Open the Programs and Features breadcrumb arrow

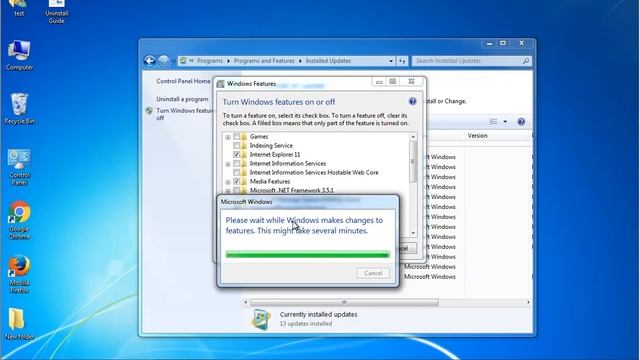click(300, 61)
